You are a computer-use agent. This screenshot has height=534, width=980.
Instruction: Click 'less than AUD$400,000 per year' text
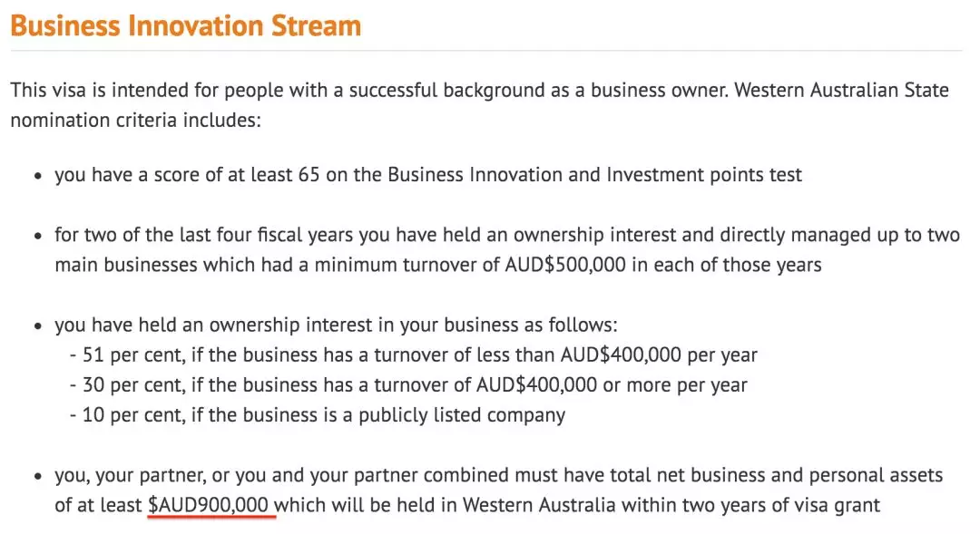click(624, 354)
